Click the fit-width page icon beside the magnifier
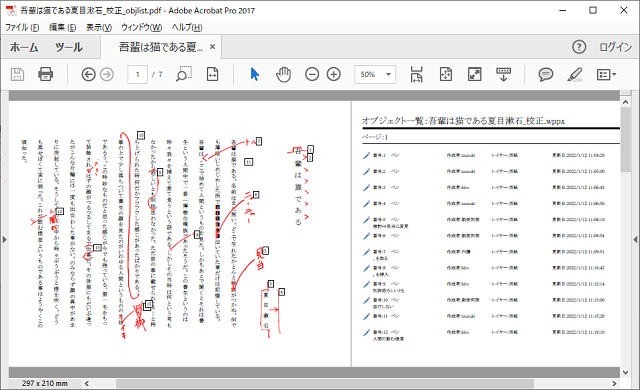 pos(212,74)
